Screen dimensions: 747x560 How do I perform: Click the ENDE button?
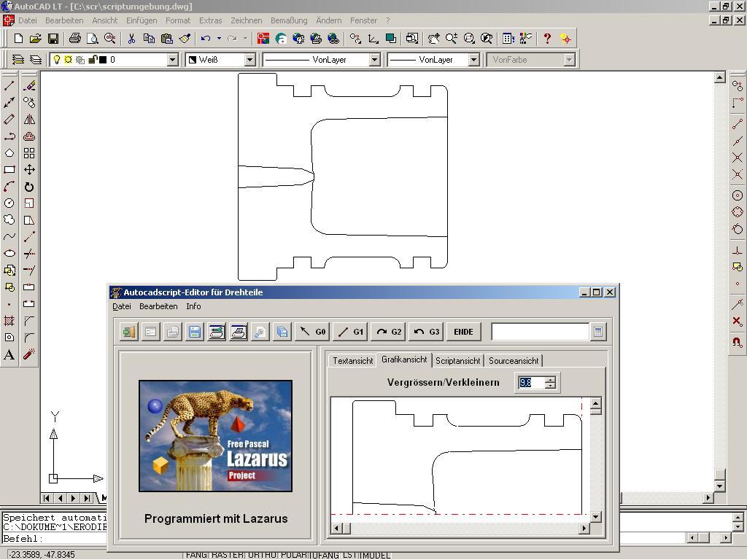pyautogui.click(x=463, y=332)
